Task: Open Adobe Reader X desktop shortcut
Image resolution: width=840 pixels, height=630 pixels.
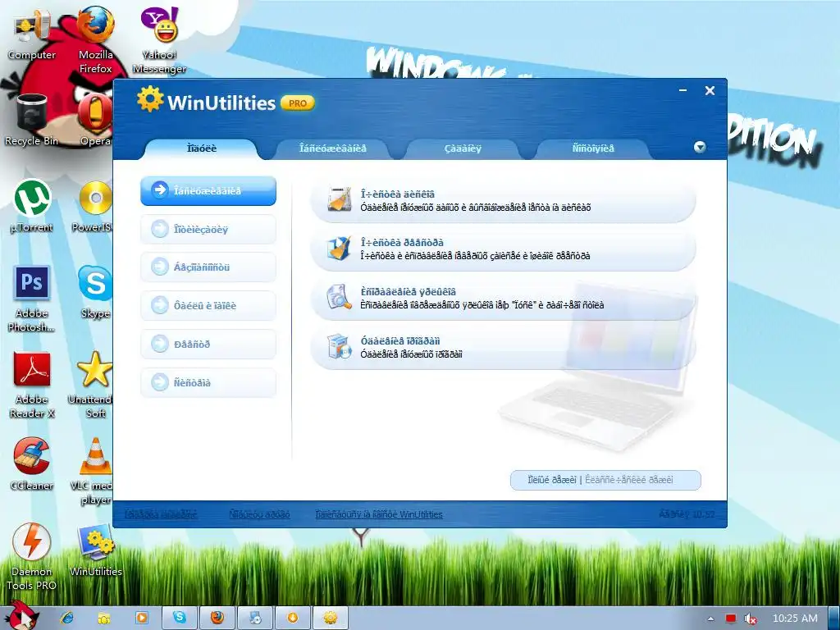Action: coord(32,386)
